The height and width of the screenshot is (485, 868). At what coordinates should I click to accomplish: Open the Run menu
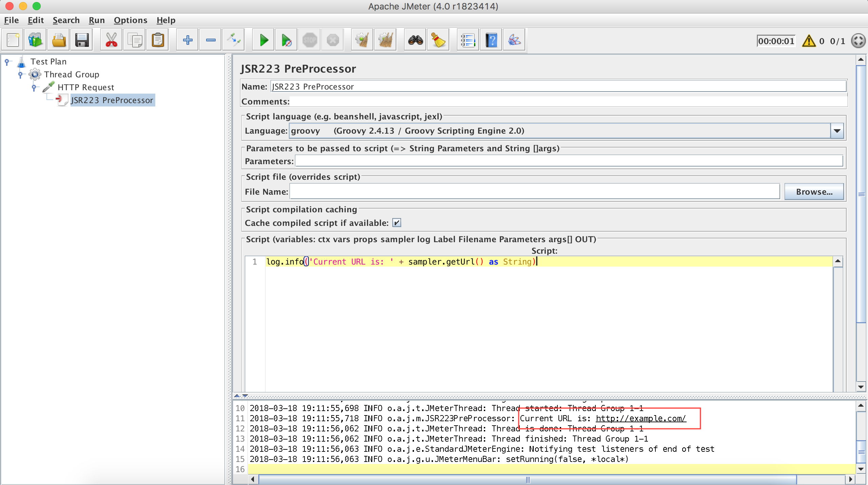coord(97,20)
